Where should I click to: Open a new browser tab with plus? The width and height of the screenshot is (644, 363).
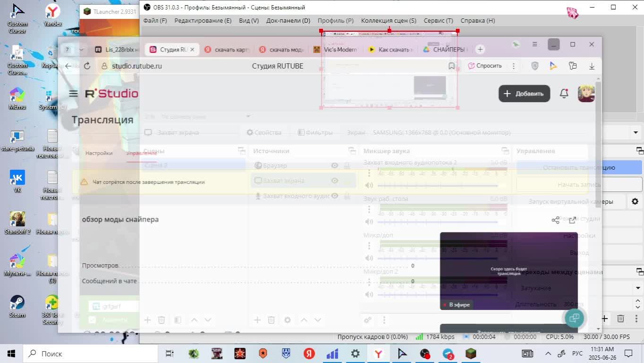click(x=480, y=49)
